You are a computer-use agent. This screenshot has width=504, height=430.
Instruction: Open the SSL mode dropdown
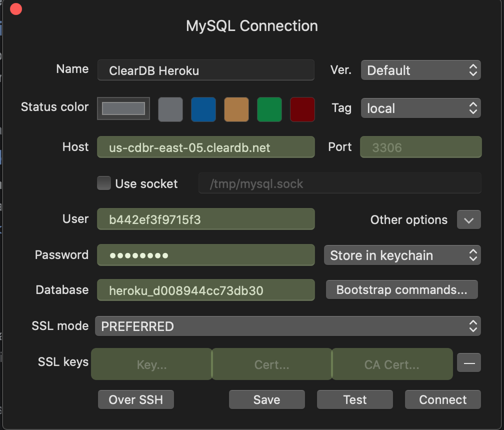pos(288,326)
